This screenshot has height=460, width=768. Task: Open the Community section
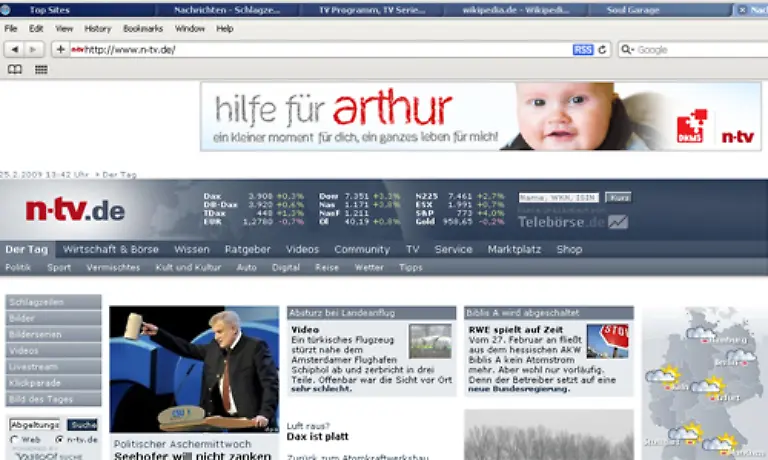click(x=362, y=249)
